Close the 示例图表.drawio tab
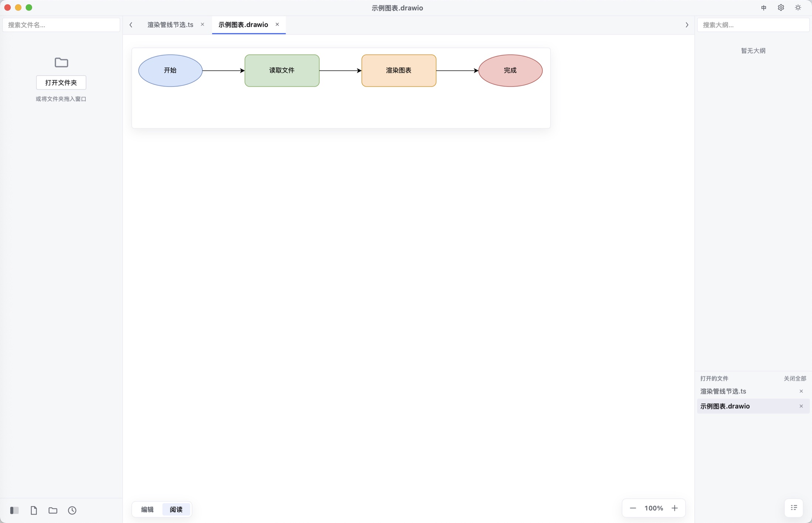 (277, 24)
